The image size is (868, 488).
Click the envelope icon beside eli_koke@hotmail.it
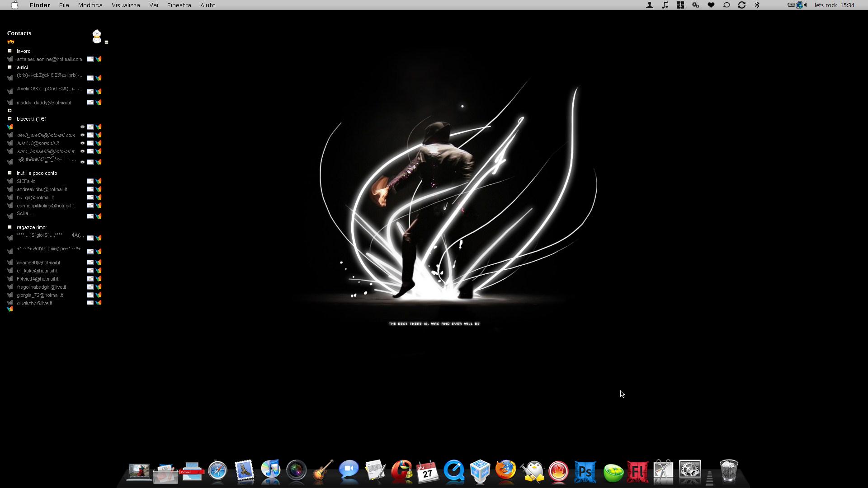[x=90, y=271]
